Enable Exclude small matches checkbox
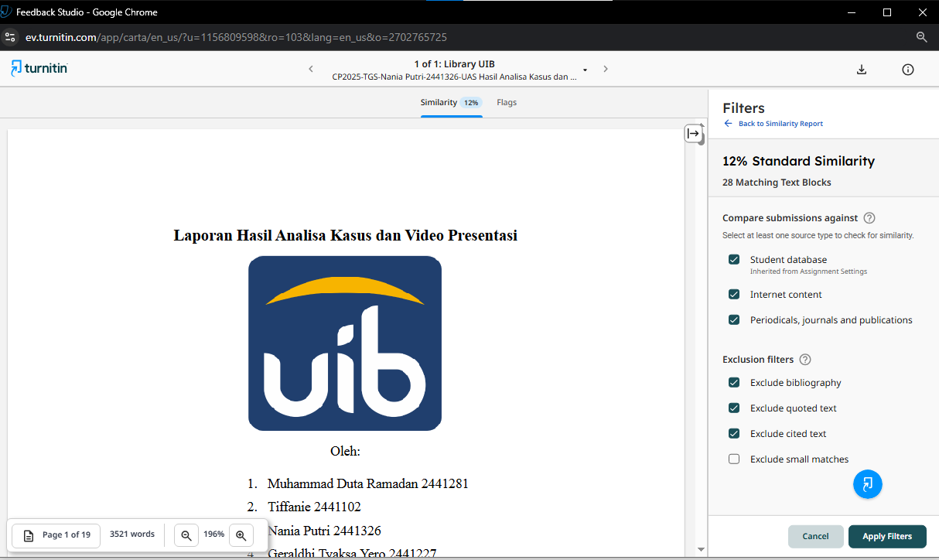Image resolution: width=939 pixels, height=560 pixels. (734, 459)
